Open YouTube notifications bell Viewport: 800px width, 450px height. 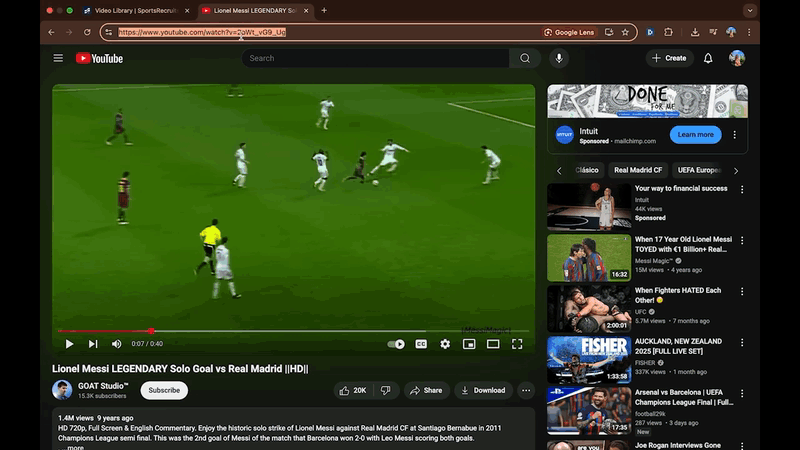(708, 58)
